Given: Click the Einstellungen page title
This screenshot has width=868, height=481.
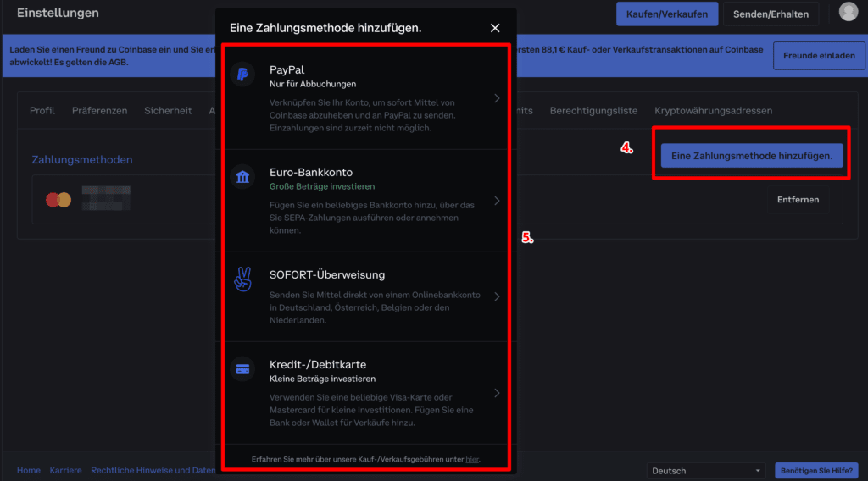Looking at the screenshot, I should coord(58,13).
